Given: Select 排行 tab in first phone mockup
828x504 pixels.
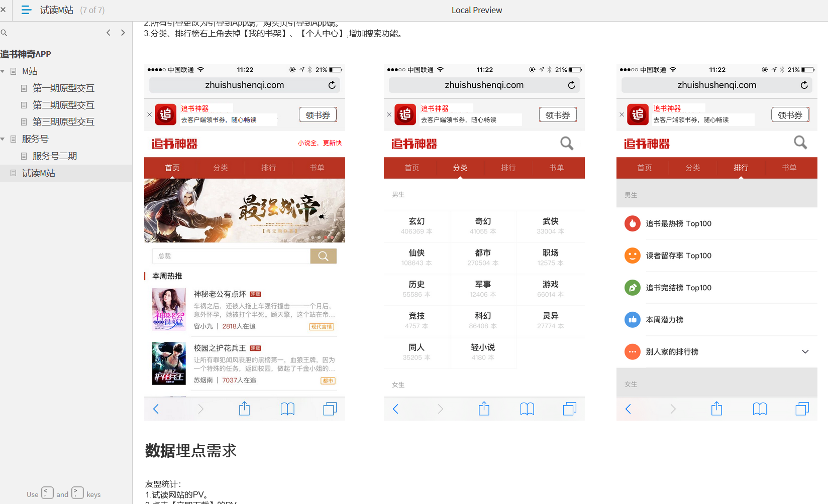Looking at the screenshot, I should click(x=269, y=168).
